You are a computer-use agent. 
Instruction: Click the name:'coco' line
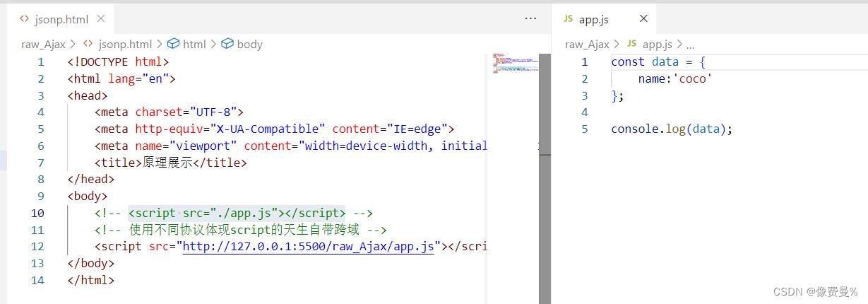pyautogui.click(x=674, y=78)
